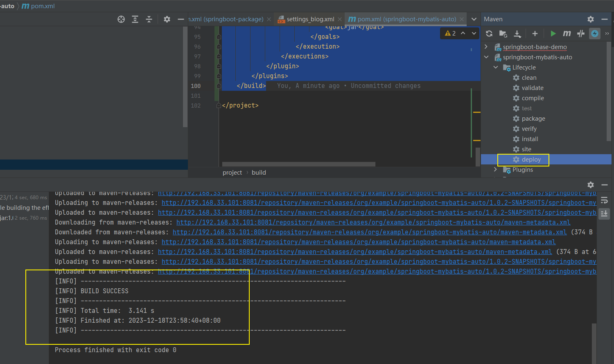
Task: Open project panel options gear
Action: pos(167,19)
